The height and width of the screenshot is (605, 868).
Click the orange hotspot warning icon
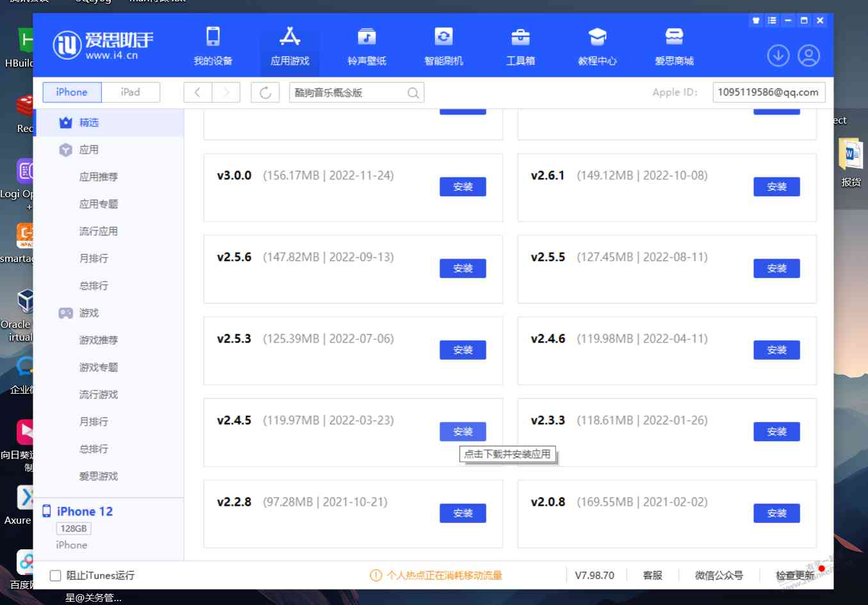tap(376, 576)
